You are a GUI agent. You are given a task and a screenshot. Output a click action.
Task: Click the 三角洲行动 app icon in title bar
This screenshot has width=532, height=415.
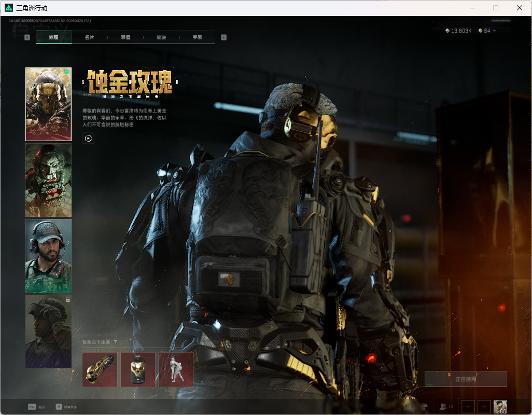pos(8,8)
